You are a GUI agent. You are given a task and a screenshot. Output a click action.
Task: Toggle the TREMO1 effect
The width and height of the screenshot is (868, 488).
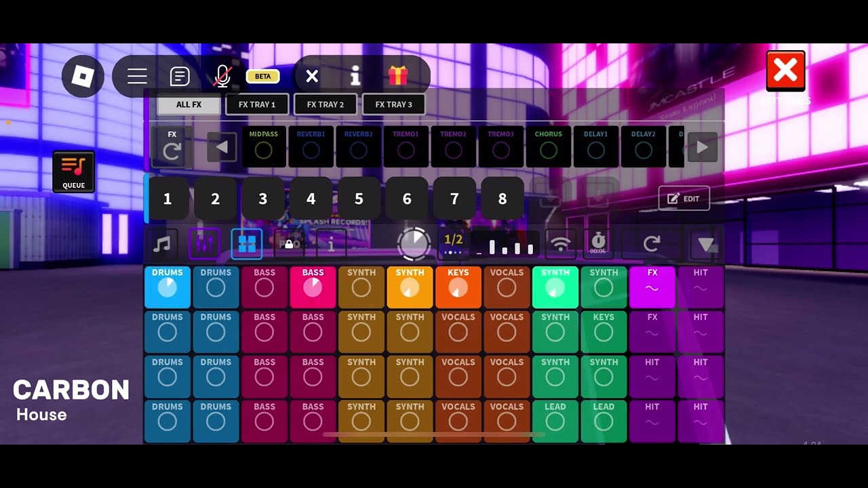(x=406, y=146)
